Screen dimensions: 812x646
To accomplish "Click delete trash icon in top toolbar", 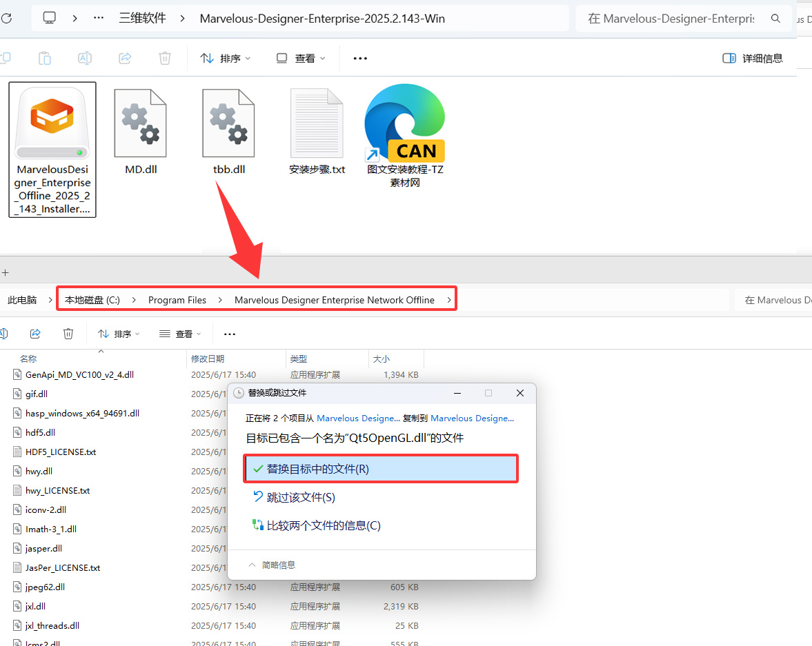I will pos(165,58).
